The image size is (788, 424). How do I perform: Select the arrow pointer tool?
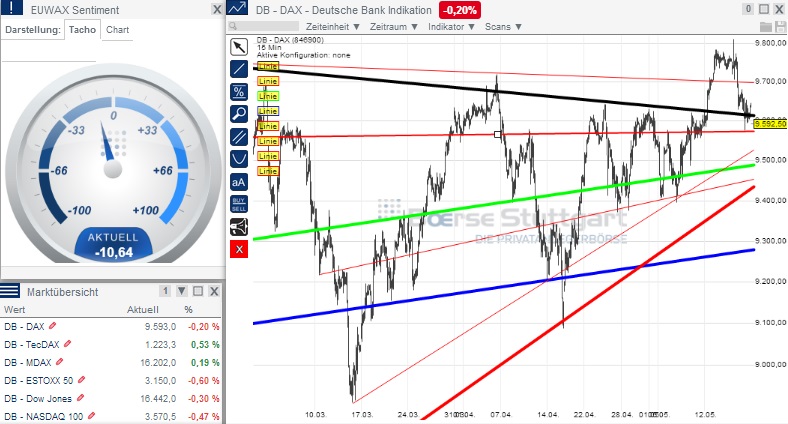pyautogui.click(x=239, y=47)
